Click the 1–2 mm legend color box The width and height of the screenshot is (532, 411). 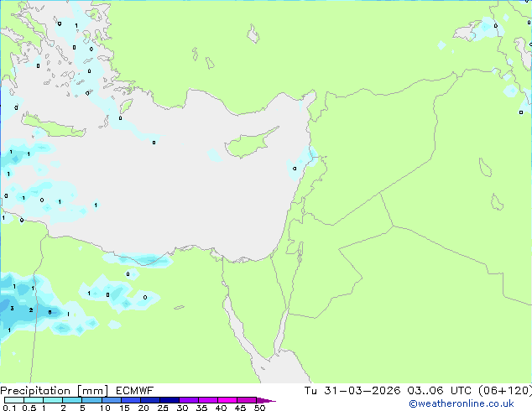pos(53,400)
